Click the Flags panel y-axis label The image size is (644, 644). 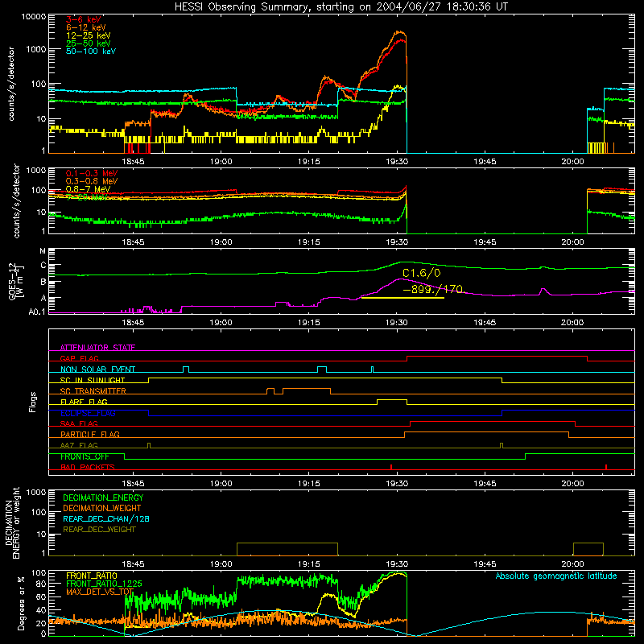point(32,402)
